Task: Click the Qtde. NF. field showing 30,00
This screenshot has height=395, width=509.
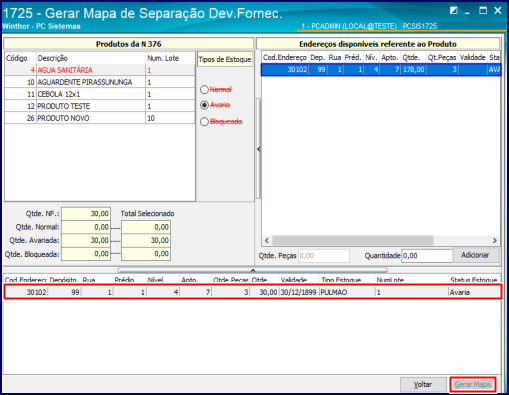Action: (x=86, y=214)
